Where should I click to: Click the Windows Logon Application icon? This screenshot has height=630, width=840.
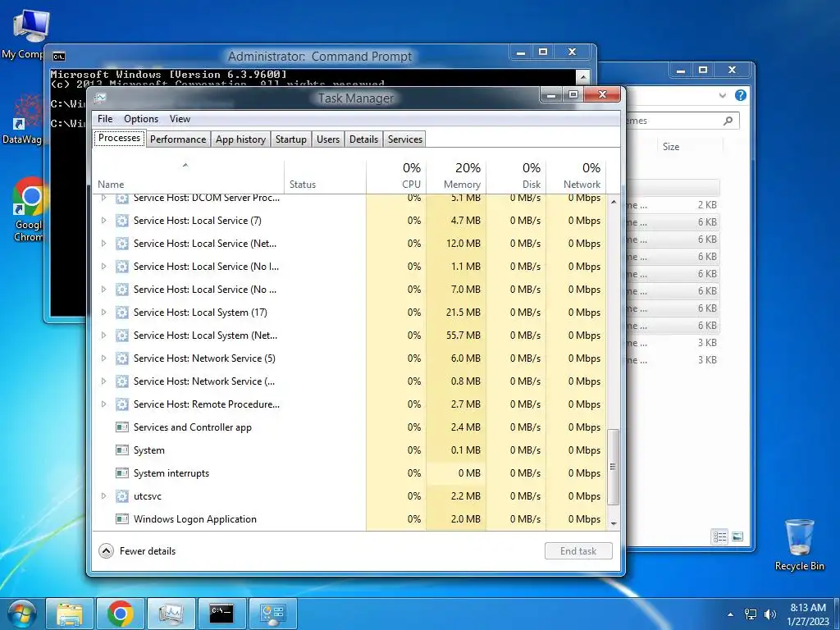122,519
